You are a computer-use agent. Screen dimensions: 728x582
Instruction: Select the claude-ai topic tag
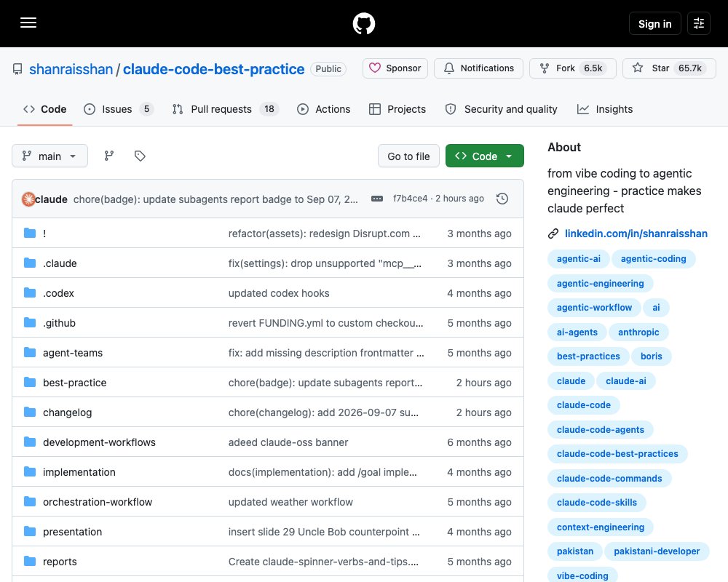click(x=626, y=381)
